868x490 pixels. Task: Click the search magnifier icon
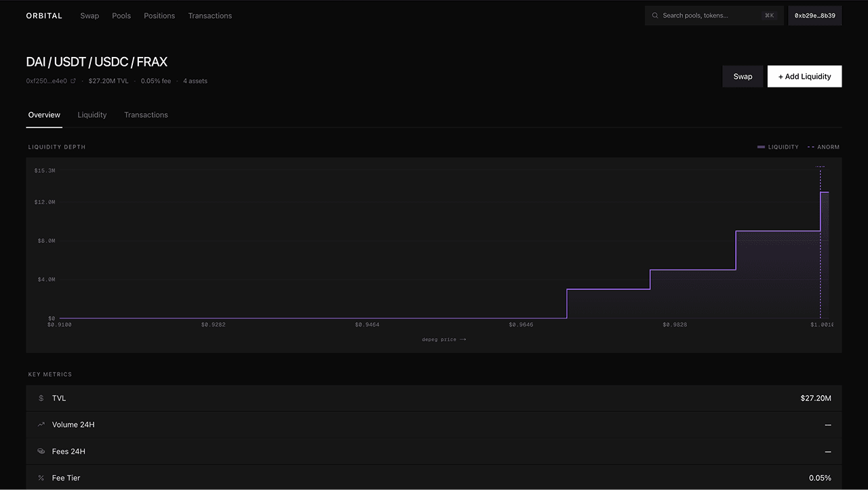click(655, 16)
